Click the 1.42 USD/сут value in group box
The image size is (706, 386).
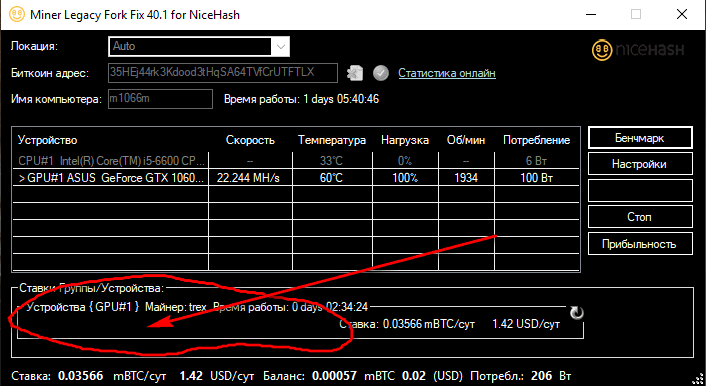[526, 324]
